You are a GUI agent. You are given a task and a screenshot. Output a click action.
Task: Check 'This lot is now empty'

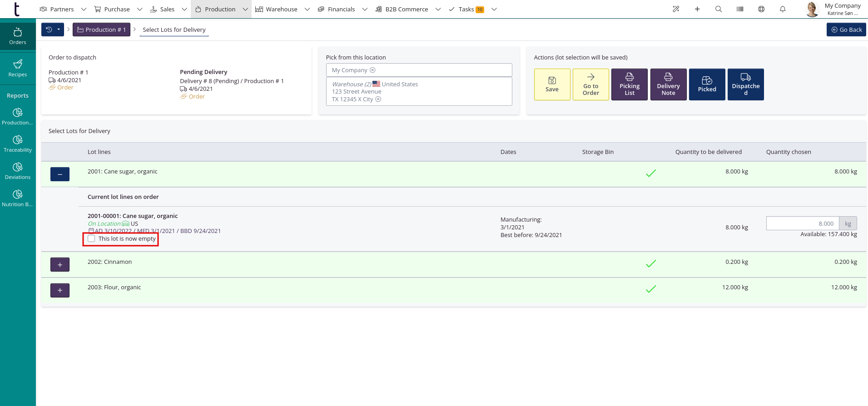point(92,239)
